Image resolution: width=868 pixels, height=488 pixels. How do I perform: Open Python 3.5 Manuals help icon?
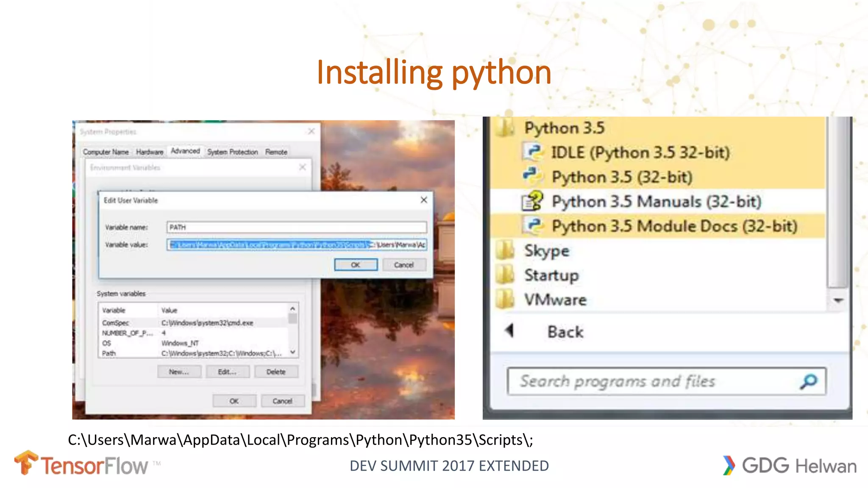pos(533,201)
